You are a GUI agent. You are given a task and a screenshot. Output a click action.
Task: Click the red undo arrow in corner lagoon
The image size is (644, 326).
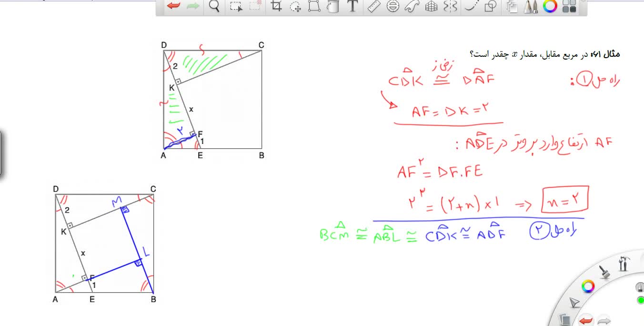585,321
